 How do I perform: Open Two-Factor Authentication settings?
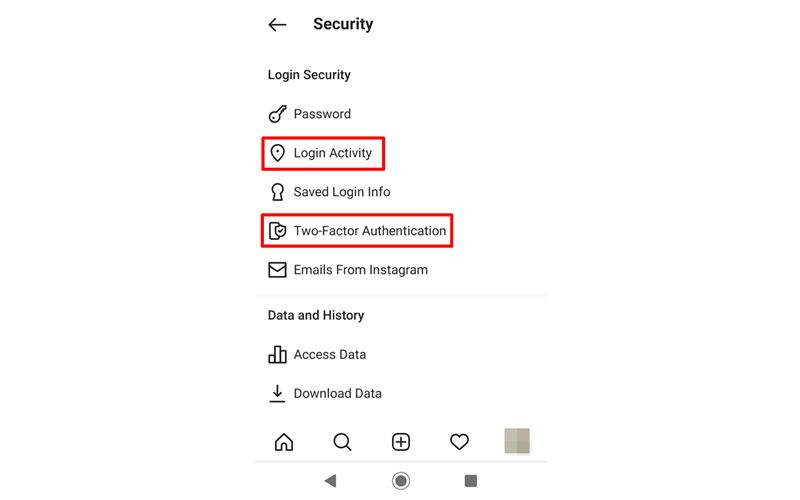point(369,231)
